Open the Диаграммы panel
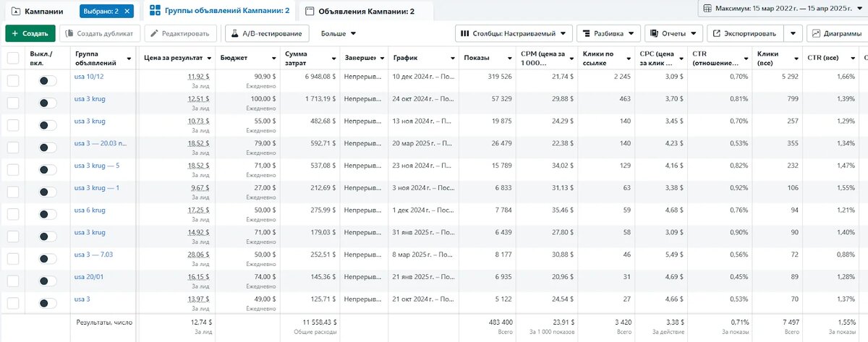868x342 pixels. 836,33
